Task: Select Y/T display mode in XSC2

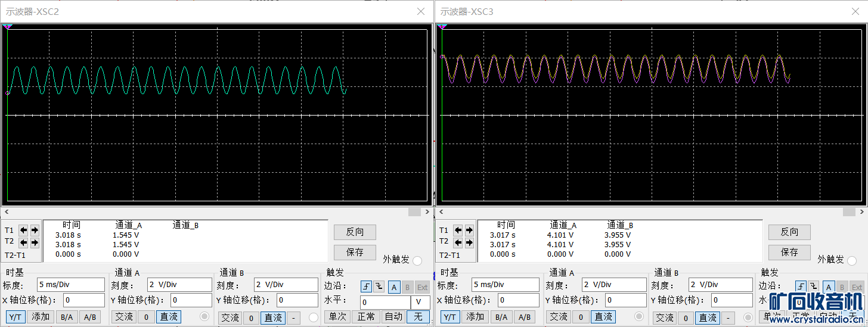Action: 15,317
